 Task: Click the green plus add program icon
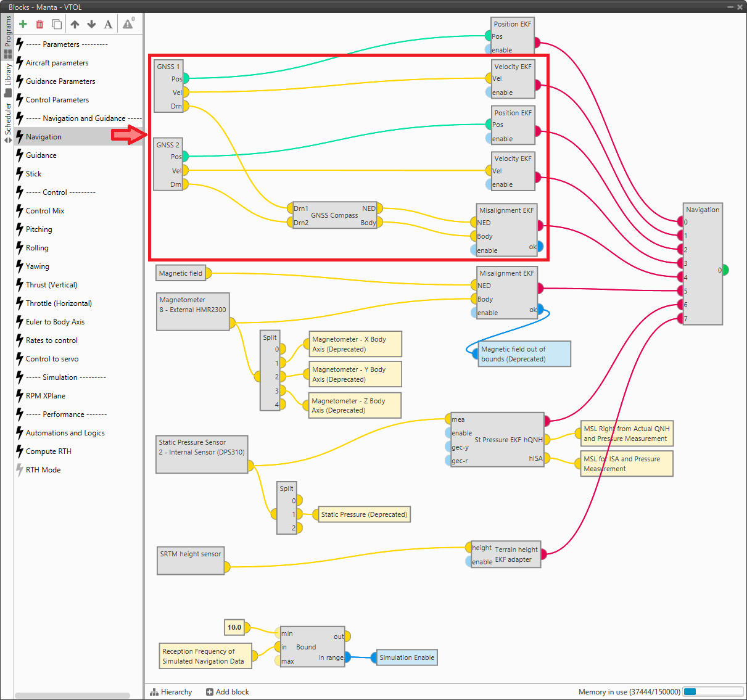click(x=23, y=24)
